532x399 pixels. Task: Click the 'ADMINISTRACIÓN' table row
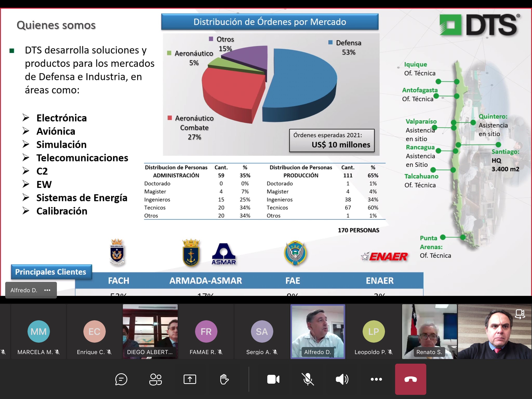pyautogui.click(x=197, y=175)
